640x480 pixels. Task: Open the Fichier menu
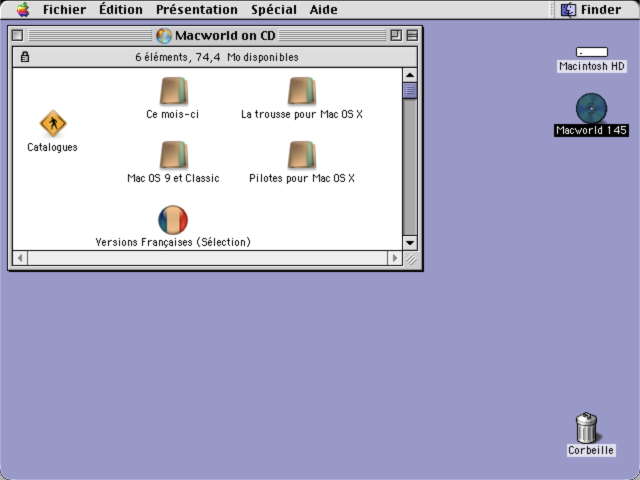click(64, 9)
